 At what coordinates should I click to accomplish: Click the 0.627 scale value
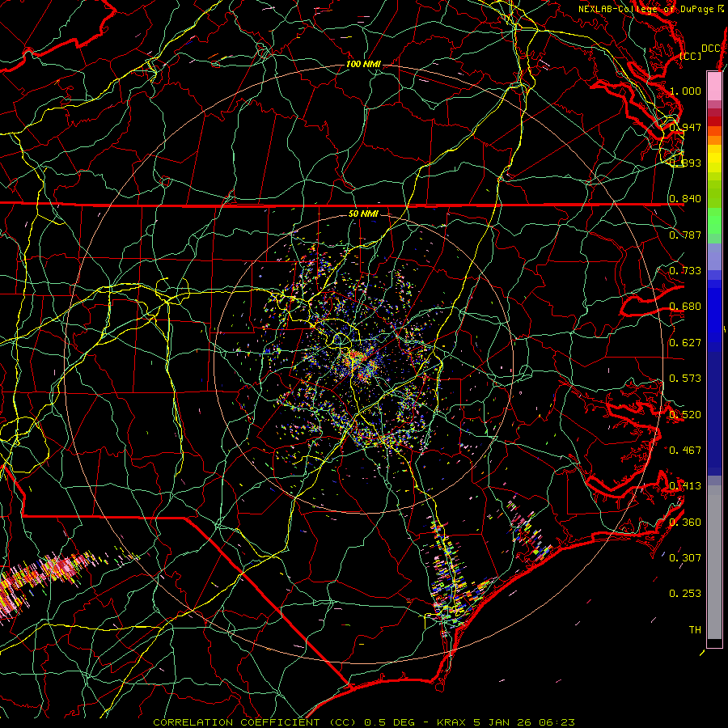tap(685, 343)
